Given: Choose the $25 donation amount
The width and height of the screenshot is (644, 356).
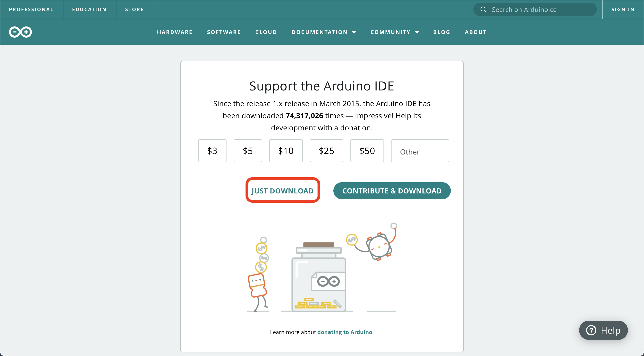Looking at the screenshot, I should click(x=326, y=151).
